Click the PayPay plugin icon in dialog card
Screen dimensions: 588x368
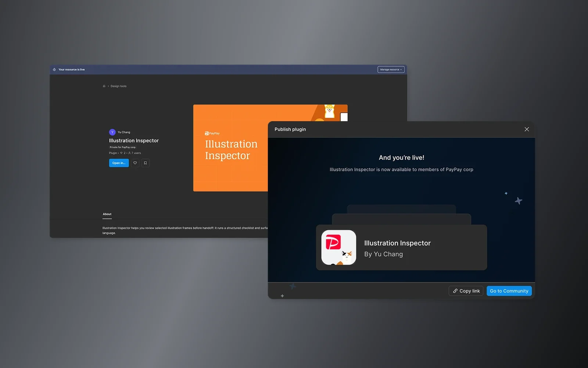339,247
